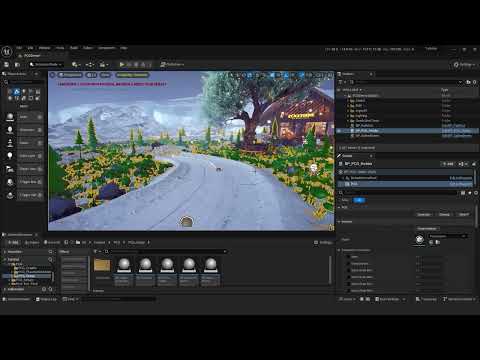Select the Details panel tab

pos(347,156)
